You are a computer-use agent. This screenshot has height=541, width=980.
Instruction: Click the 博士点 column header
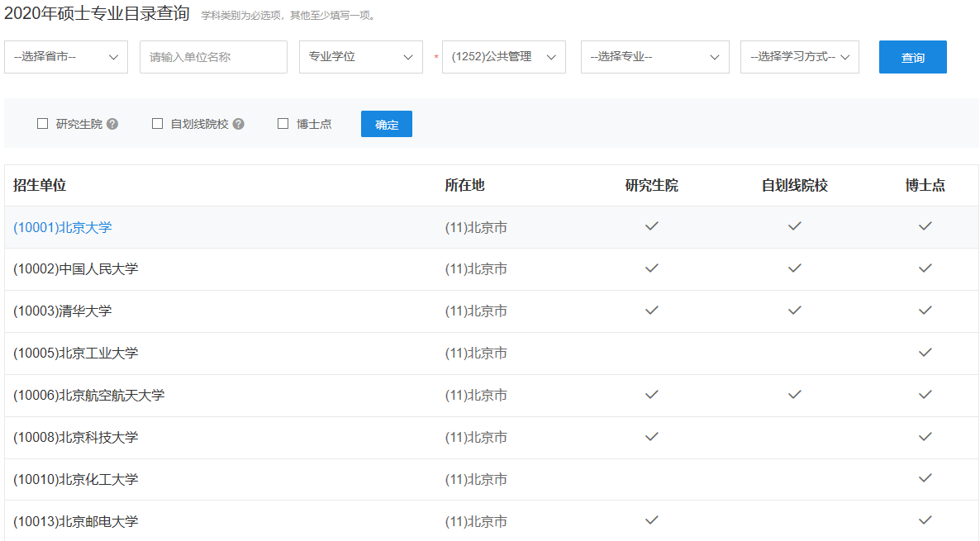925,185
